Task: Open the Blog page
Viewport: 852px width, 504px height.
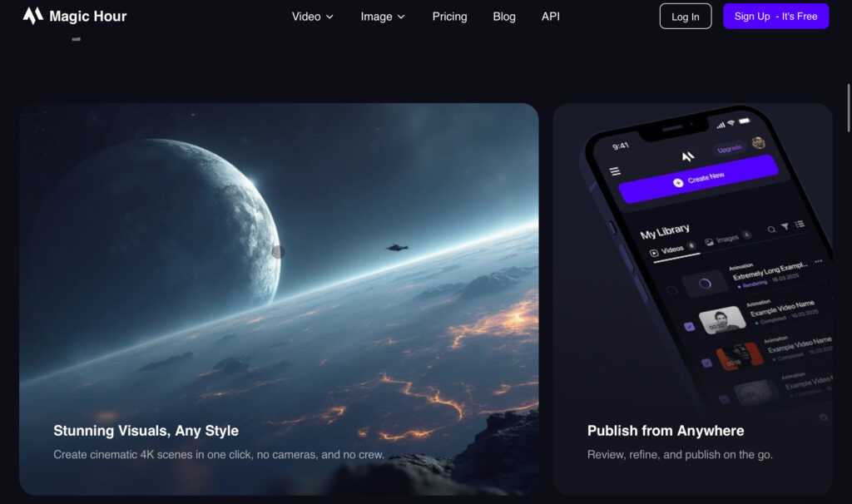Action: click(x=504, y=17)
